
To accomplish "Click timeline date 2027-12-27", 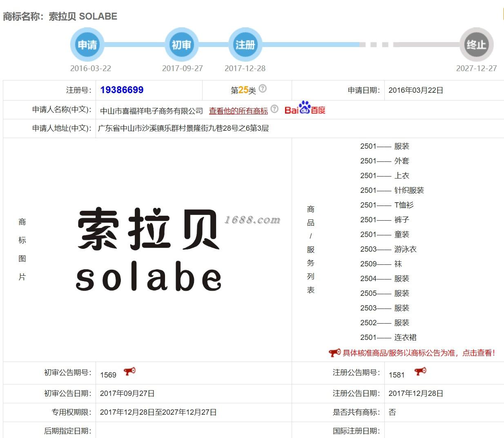I will click(x=477, y=68).
